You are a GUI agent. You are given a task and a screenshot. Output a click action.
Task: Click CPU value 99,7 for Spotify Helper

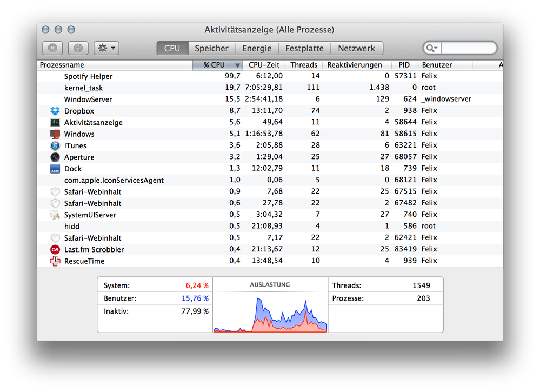click(232, 76)
